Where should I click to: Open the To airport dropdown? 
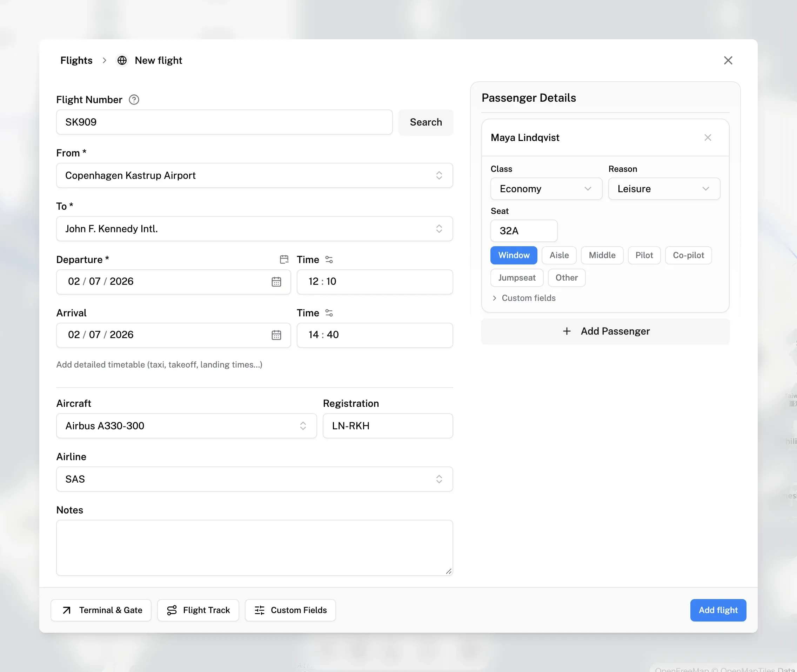click(254, 229)
